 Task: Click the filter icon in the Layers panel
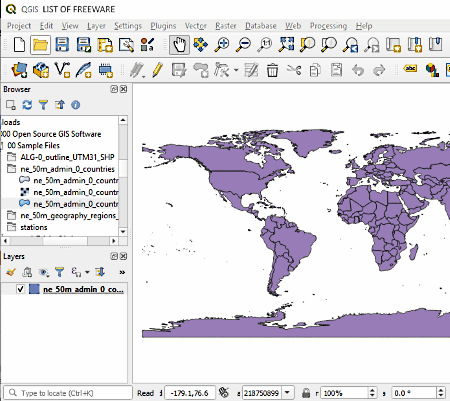(x=59, y=272)
